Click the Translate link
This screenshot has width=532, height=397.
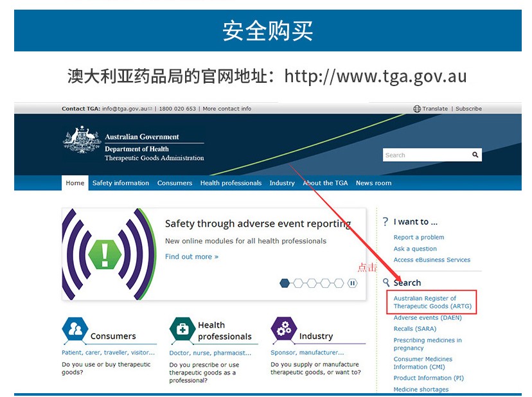coord(435,109)
